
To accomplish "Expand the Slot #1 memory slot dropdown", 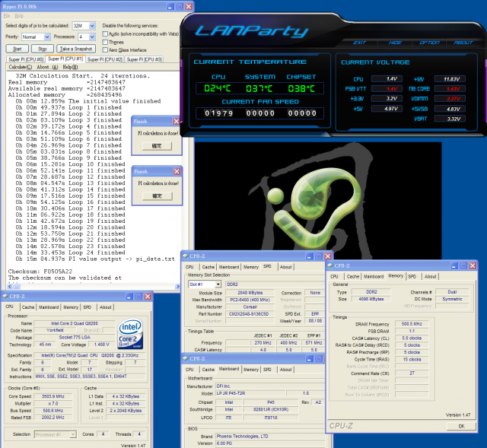I will 218,284.
